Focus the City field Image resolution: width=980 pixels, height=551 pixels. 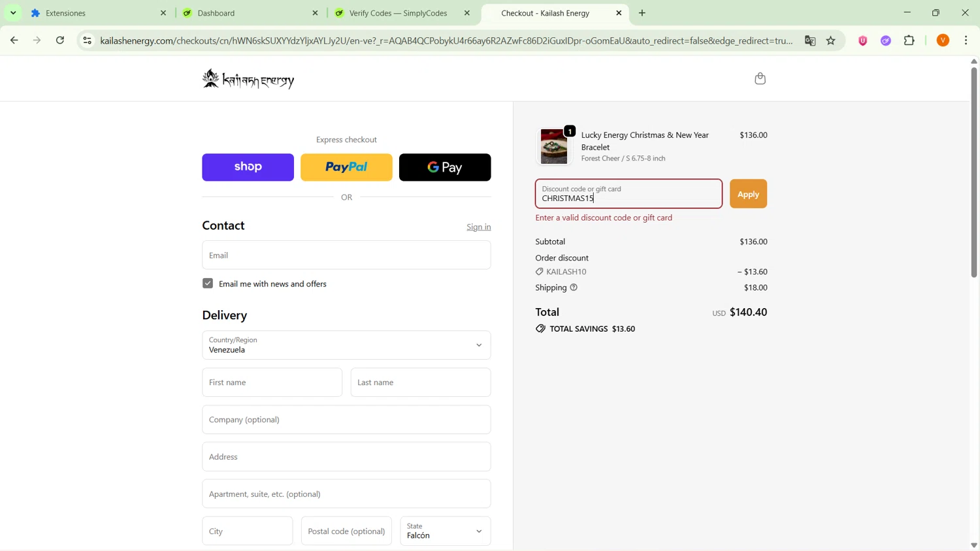247,531
